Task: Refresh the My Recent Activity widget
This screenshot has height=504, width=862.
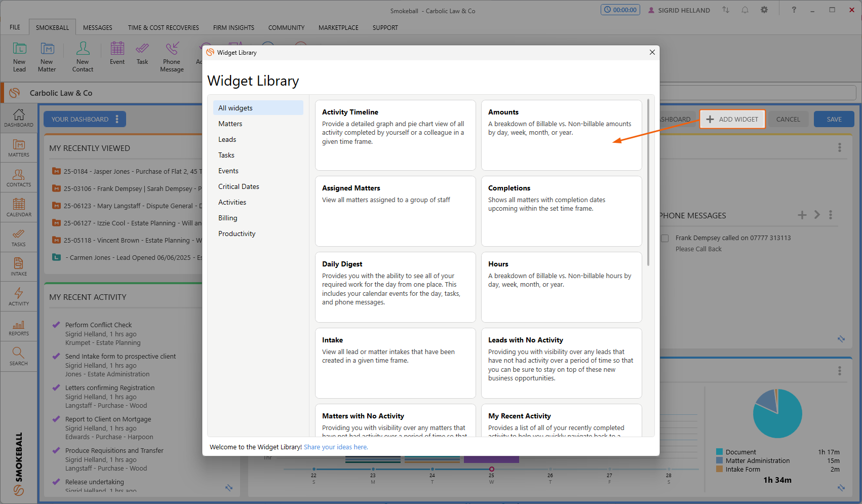Action: point(229,488)
